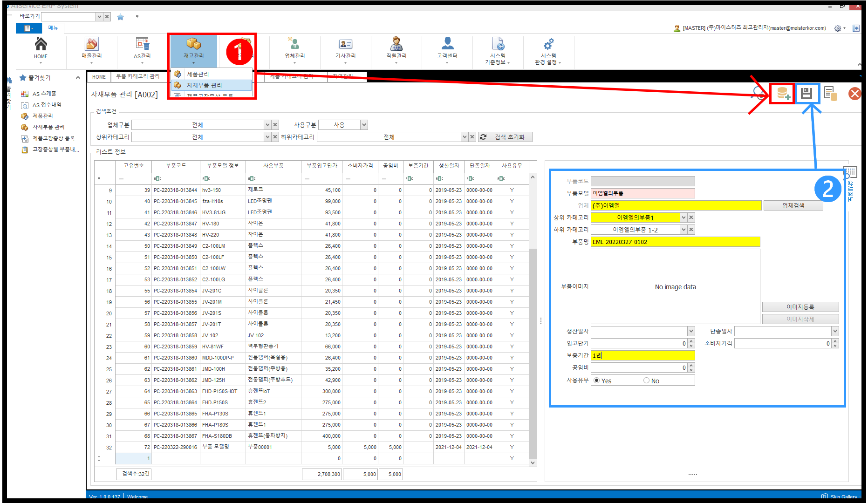Screen dimensions: 868x503
Task: Expand the 업체구분 dropdown
Action: pyautogui.click(x=267, y=125)
